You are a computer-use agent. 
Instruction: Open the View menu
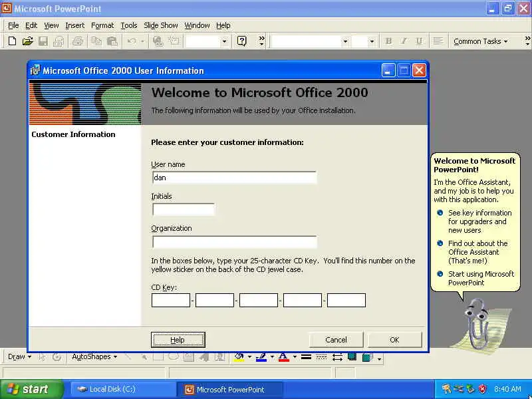[x=51, y=25]
